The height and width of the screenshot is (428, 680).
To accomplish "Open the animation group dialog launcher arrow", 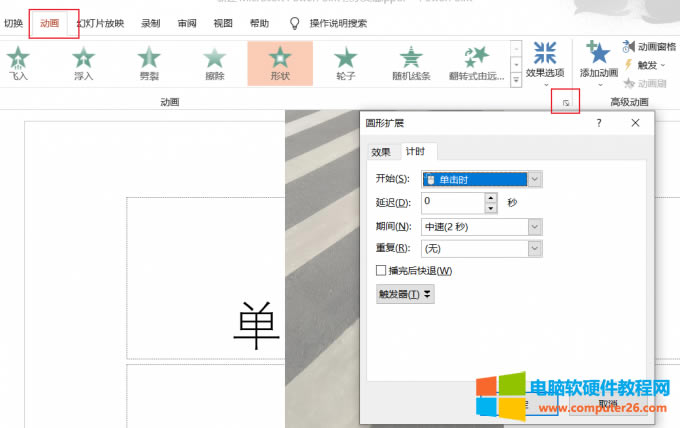I will tap(565, 102).
